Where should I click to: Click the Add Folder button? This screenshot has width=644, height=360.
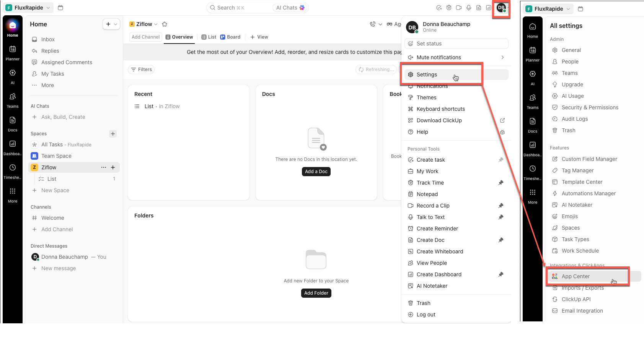(316, 293)
